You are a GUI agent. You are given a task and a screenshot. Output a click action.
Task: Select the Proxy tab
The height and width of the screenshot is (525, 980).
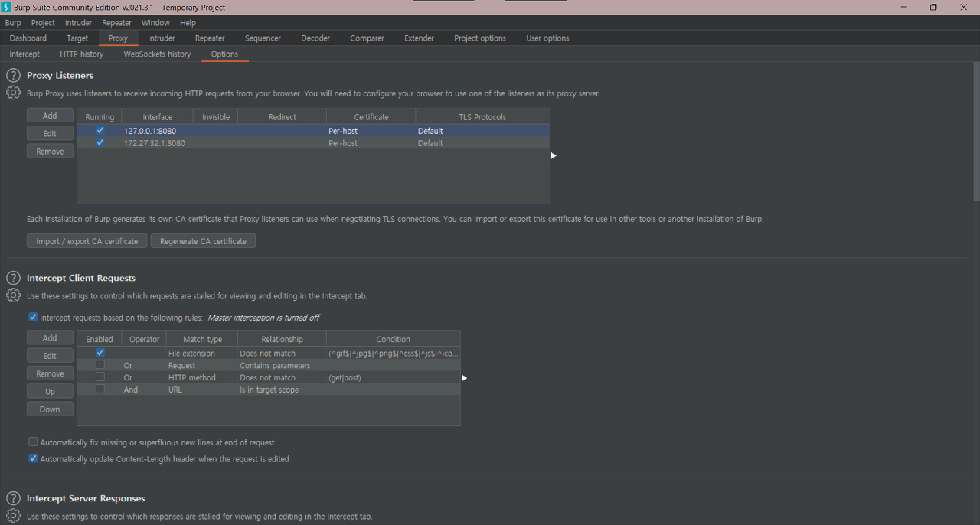(x=118, y=38)
